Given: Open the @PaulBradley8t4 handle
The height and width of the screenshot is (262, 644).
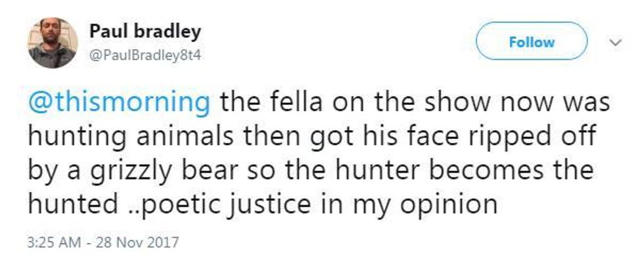Looking at the screenshot, I should click(x=145, y=55).
